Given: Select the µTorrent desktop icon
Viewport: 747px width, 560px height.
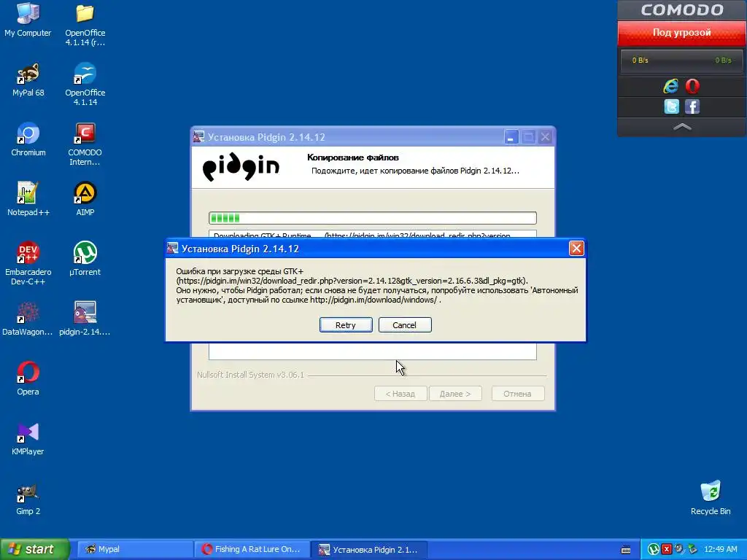Looking at the screenshot, I should pyautogui.click(x=85, y=260).
